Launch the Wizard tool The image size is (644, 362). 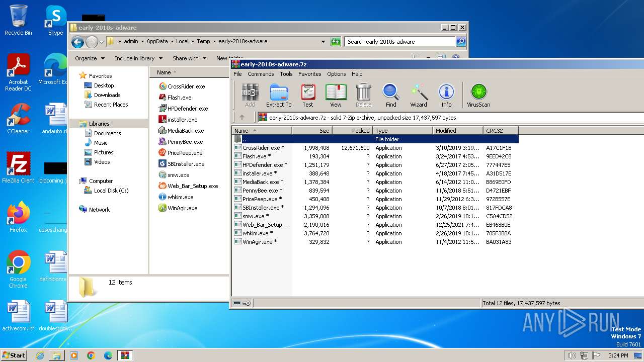pyautogui.click(x=418, y=95)
